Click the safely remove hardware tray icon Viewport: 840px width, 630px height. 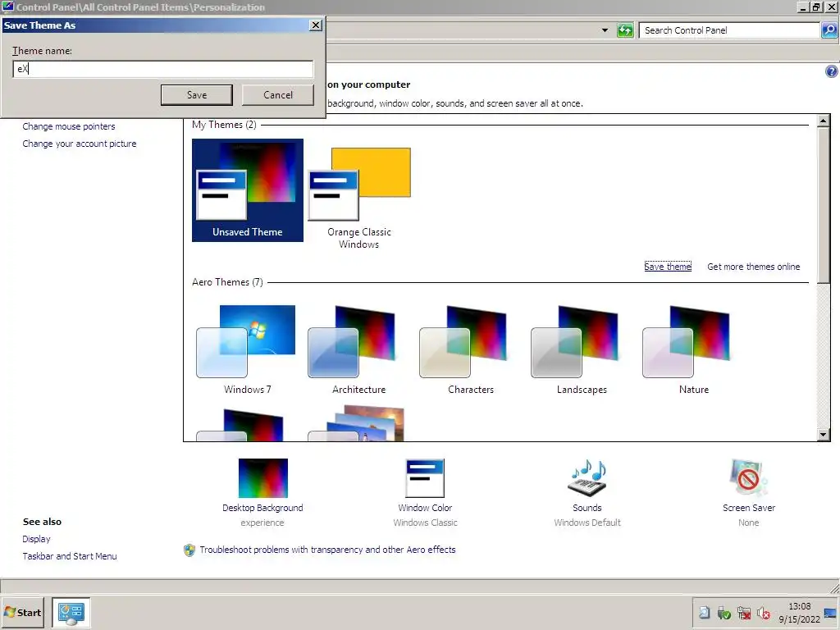(724, 612)
